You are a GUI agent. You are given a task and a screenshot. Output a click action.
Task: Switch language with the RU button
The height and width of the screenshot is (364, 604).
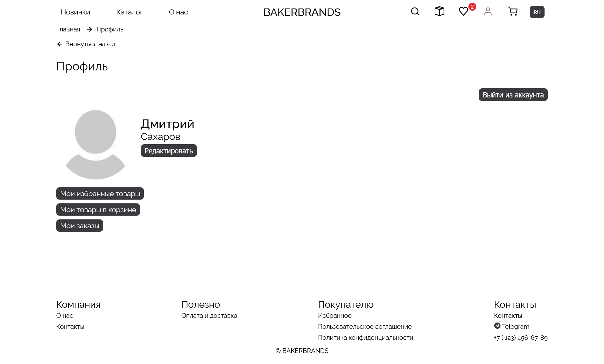click(x=537, y=12)
